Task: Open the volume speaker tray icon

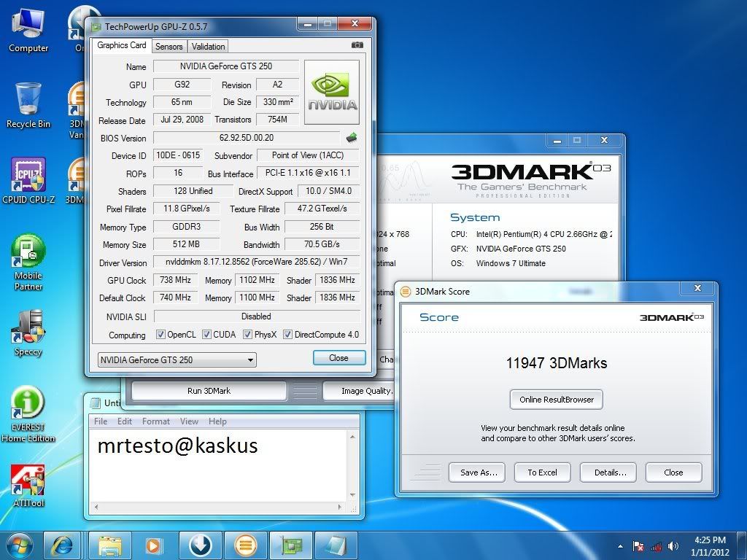Action: (673, 546)
